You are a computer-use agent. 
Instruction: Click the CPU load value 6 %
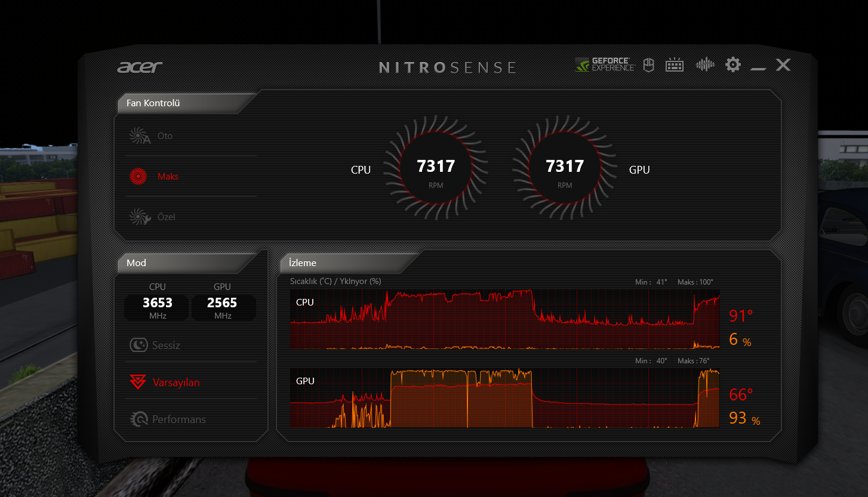pos(740,340)
